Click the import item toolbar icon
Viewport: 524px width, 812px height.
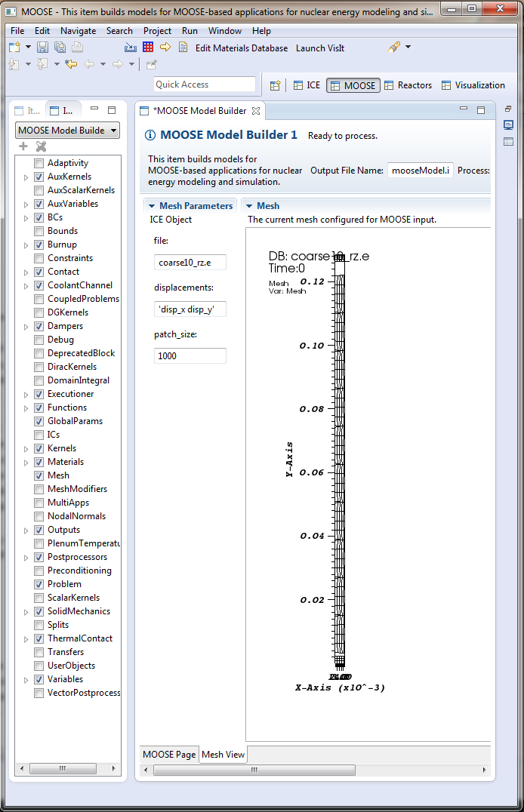point(131,48)
